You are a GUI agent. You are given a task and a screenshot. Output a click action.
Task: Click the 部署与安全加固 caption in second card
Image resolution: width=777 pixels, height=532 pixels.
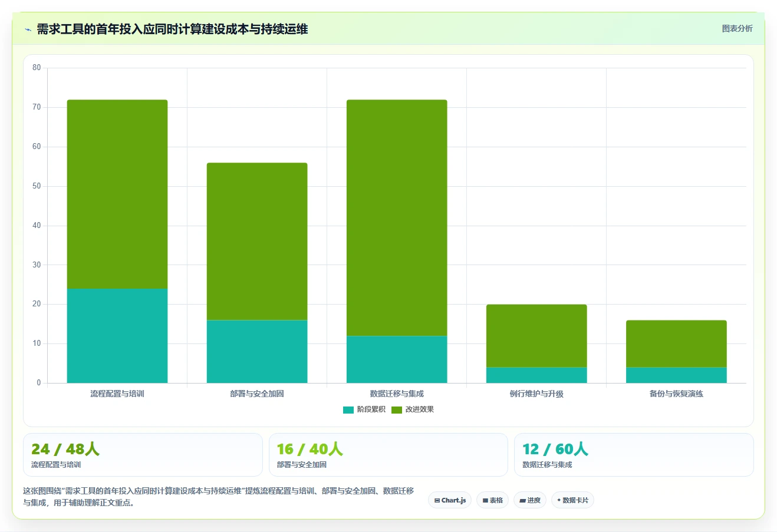(x=302, y=465)
